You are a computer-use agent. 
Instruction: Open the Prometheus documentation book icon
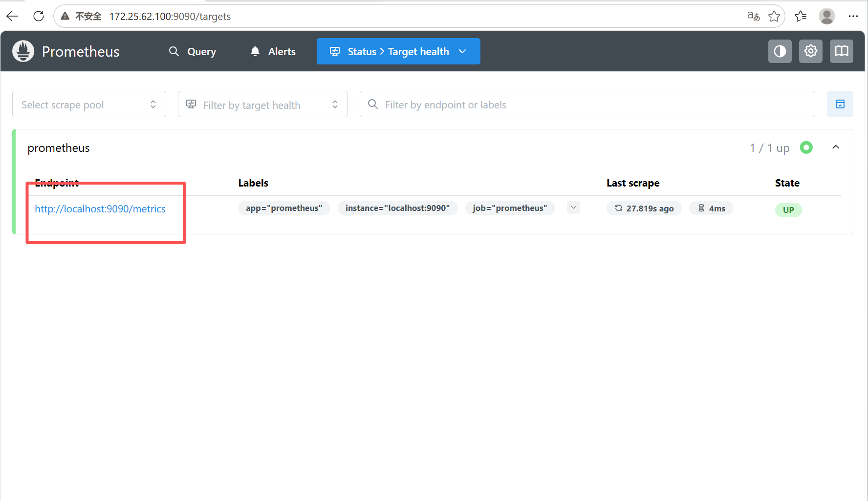click(842, 51)
